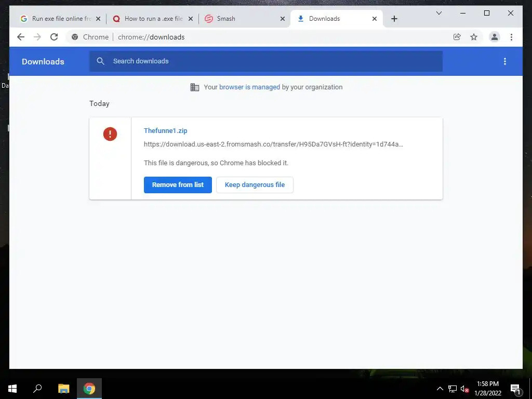This screenshot has width=532, height=399.
Task: Open the 'browser is managed' link
Action: tap(249, 87)
